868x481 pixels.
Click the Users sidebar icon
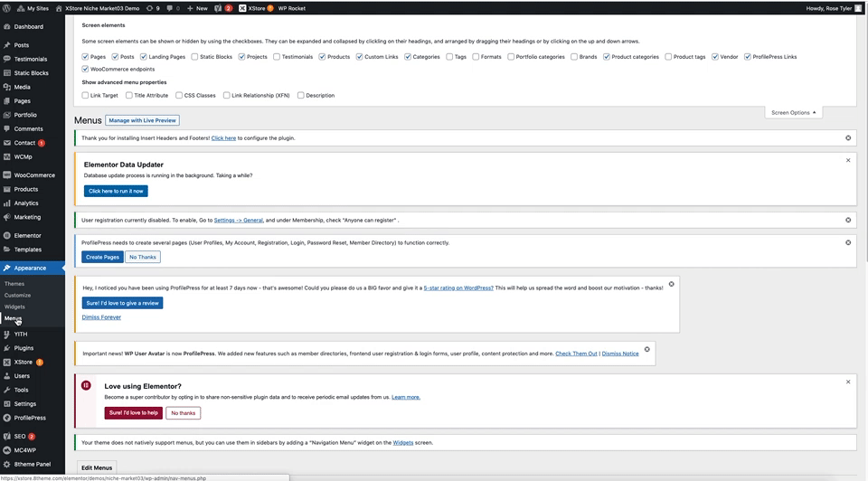[x=6, y=376]
